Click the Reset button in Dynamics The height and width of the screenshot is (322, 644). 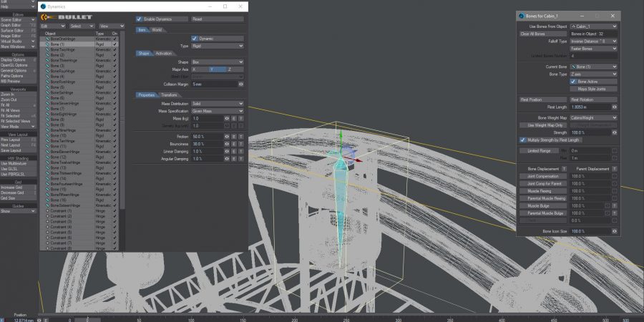click(199, 19)
